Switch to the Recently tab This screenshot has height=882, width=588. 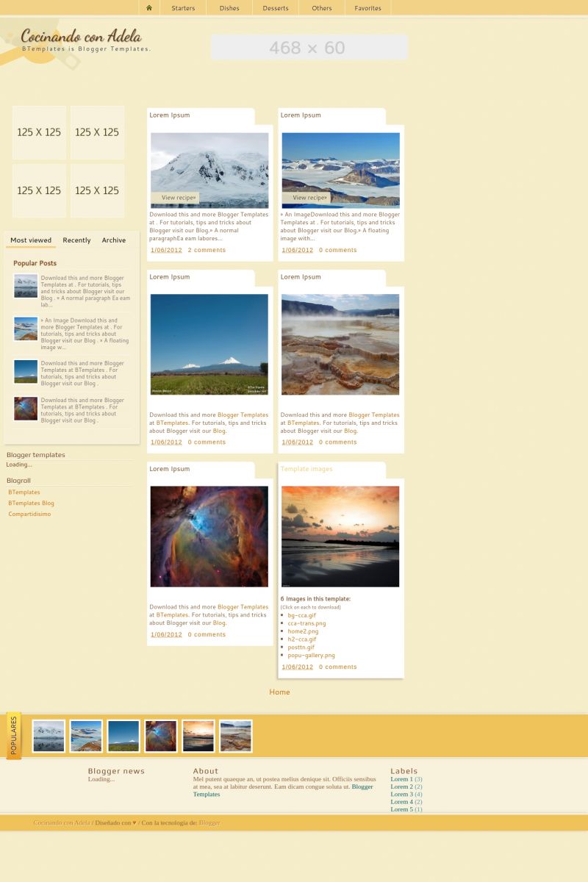76,240
